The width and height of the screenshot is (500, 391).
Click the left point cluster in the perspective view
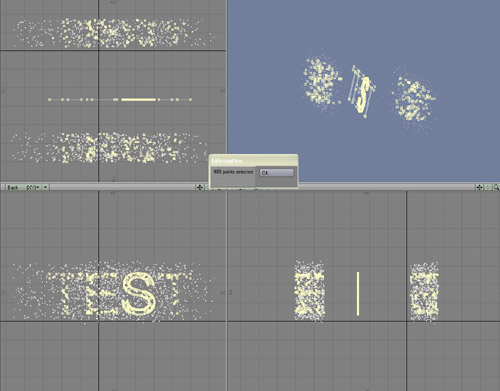click(321, 83)
